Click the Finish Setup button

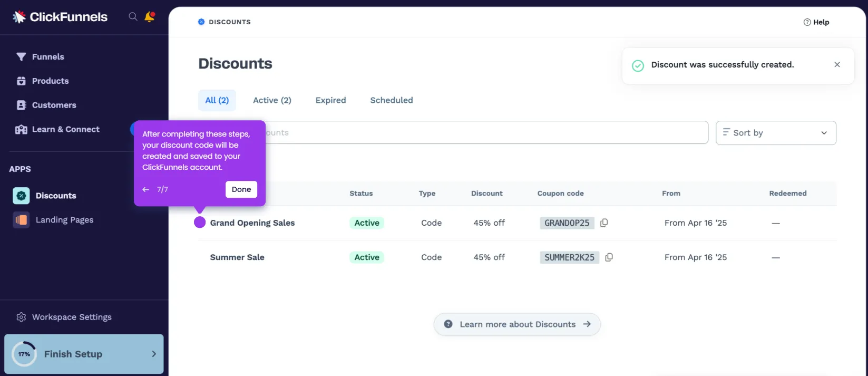[x=84, y=354]
